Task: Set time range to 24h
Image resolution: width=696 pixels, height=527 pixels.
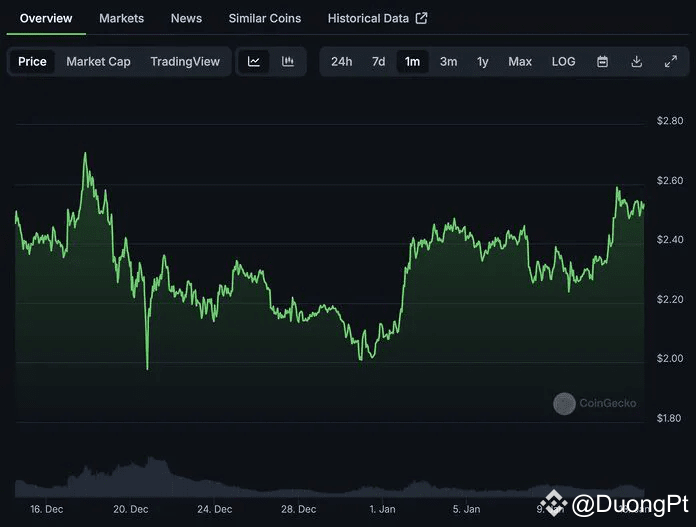Action: [341, 62]
